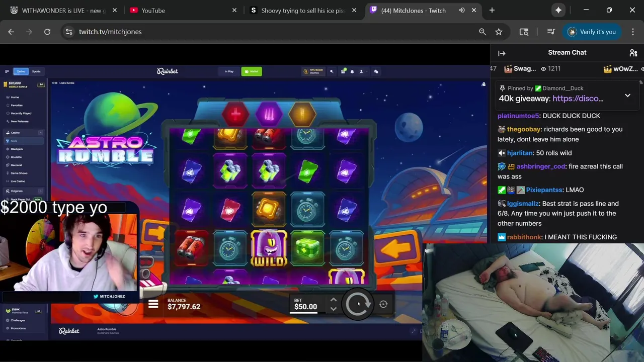
Task: Open the 10% Boost timer
Action: click(x=314, y=71)
